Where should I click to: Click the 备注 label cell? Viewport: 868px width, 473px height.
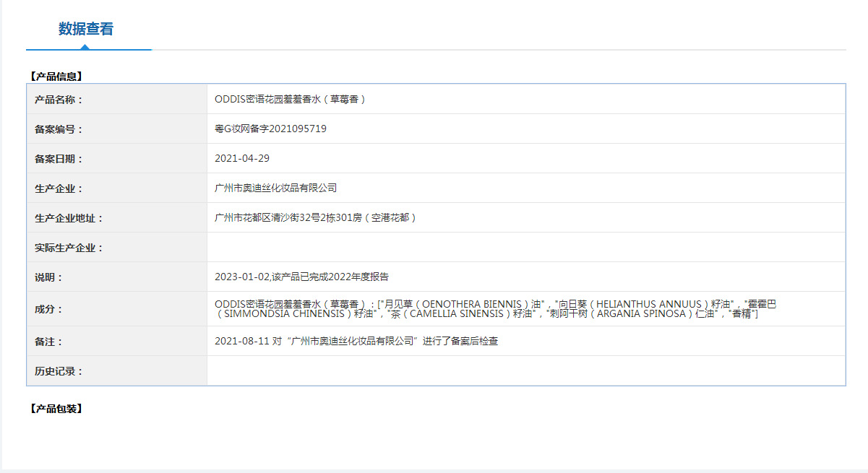coord(117,342)
